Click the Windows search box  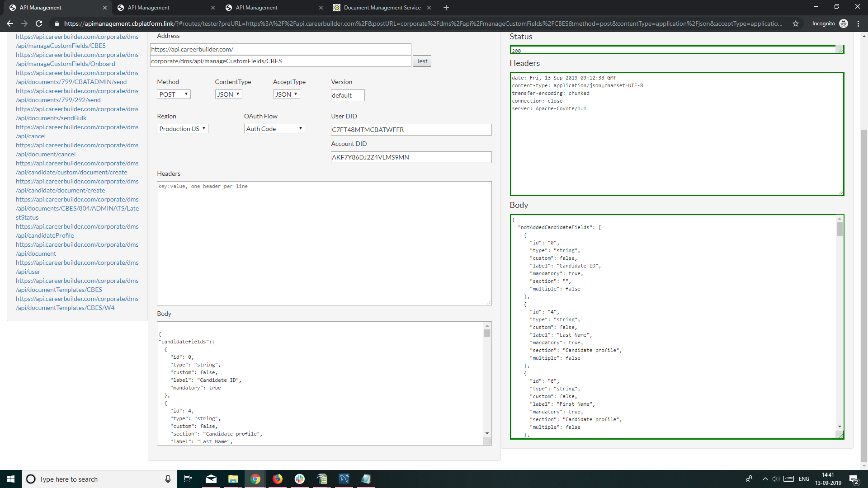(99, 479)
